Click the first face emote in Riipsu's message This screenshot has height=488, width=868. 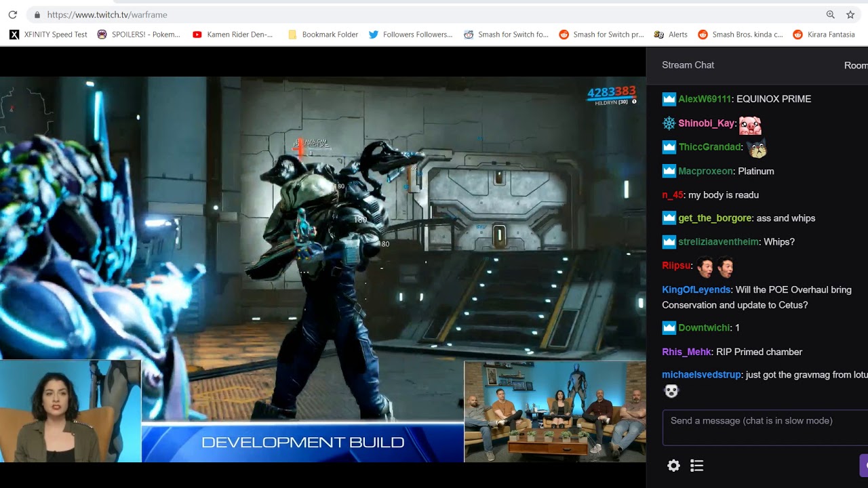(x=705, y=266)
